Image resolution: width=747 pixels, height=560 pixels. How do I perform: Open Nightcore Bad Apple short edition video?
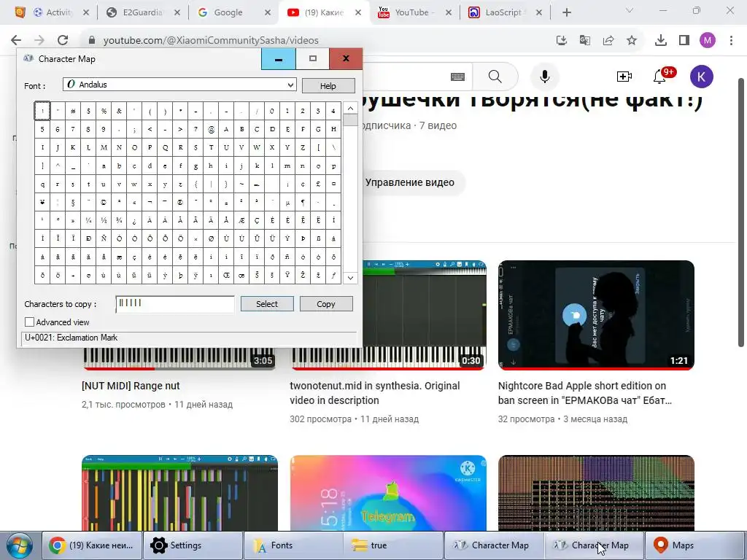585,393
